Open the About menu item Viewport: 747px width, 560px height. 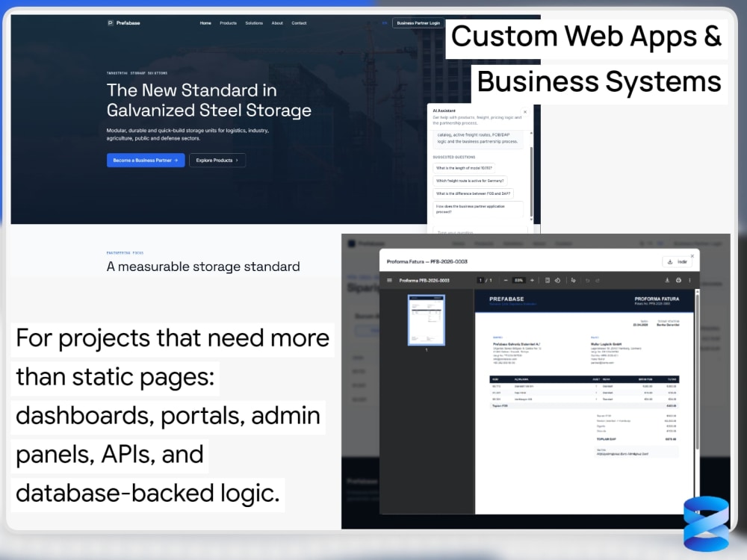pos(277,23)
